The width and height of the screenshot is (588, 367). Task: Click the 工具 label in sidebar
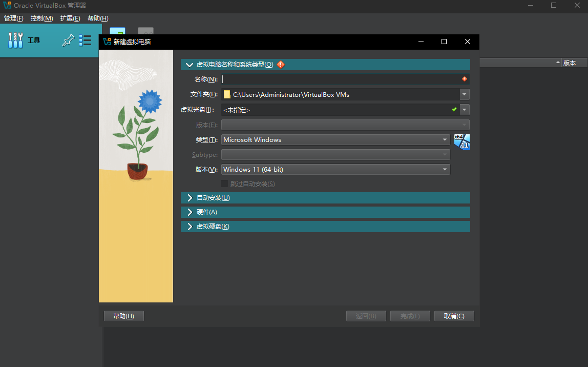pos(34,40)
